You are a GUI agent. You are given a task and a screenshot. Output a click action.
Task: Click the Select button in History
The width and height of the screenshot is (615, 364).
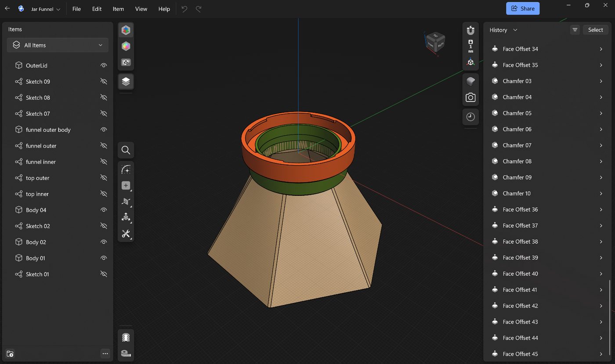pos(595,30)
